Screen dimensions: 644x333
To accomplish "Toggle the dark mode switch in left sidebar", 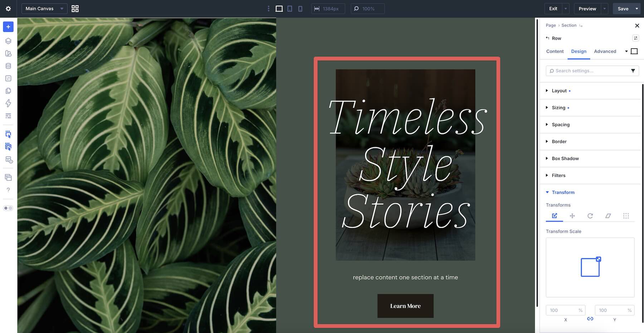I will [x=8, y=208].
